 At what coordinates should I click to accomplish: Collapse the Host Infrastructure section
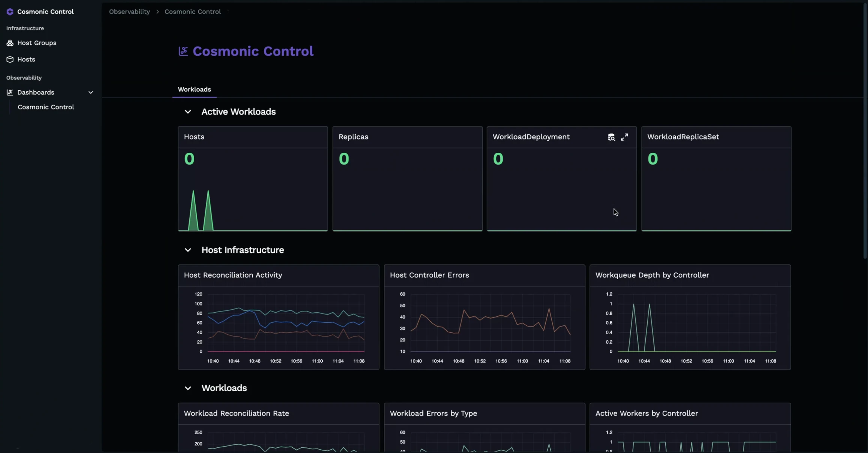coord(188,250)
